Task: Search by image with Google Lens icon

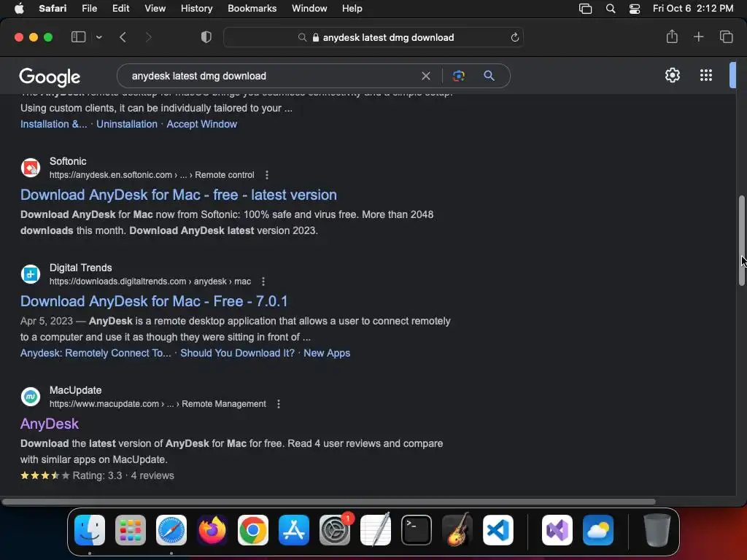Action: pos(458,76)
